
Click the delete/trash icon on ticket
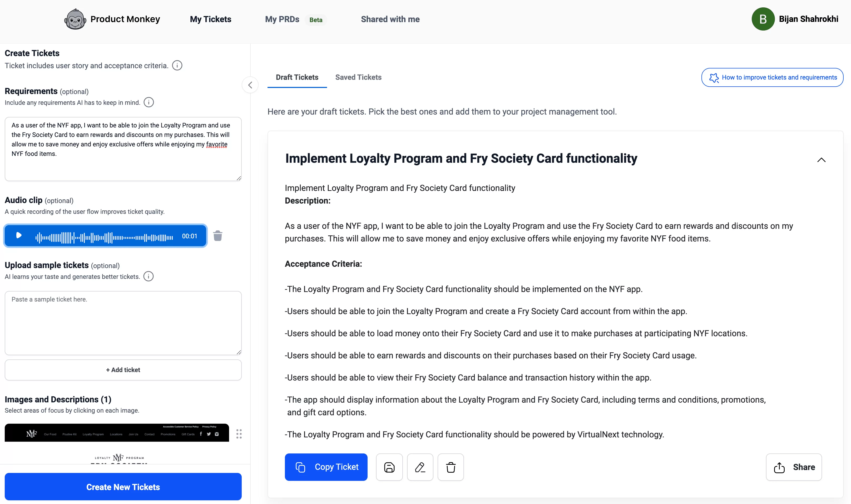click(x=451, y=467)
